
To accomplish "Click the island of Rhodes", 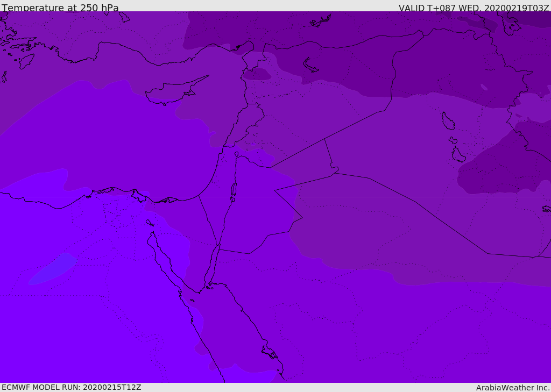I will point(26,61).
